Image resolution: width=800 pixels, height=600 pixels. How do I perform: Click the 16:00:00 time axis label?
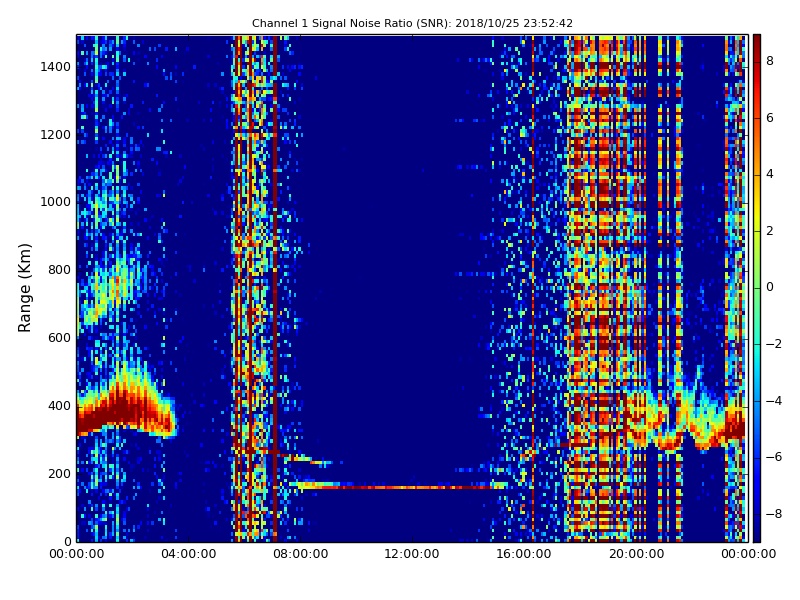[x=524, y=554]
